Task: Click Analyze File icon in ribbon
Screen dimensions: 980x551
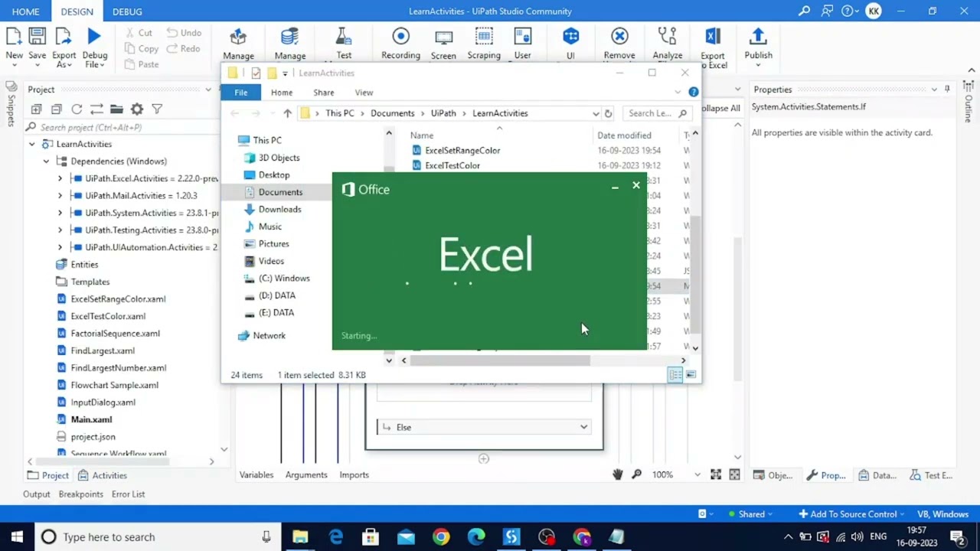Action: [x=668, y=36]
